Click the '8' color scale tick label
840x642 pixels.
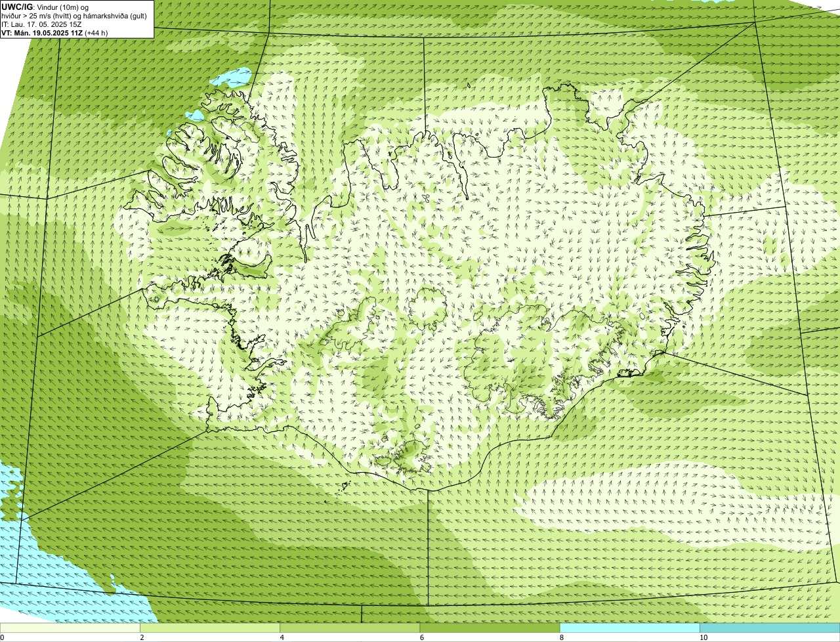(561, 637)
